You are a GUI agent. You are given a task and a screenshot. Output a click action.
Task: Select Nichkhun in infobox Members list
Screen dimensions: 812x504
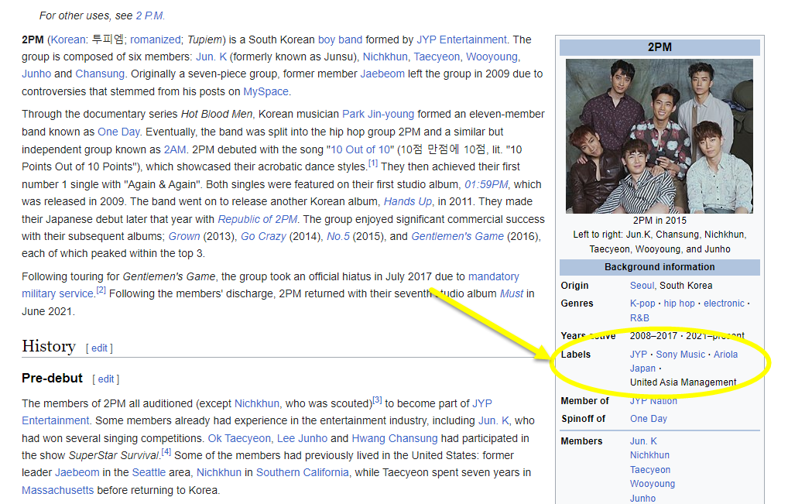point(649,455)
